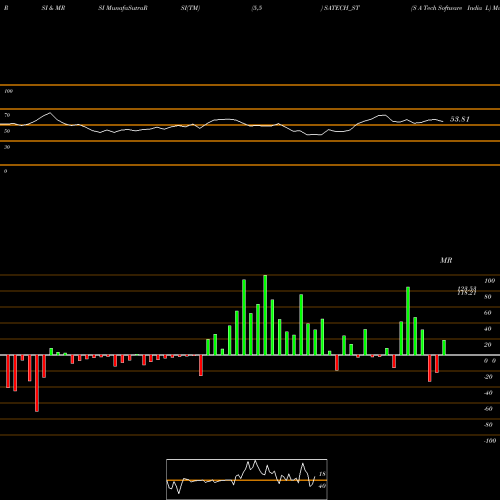Open the mini overview chart thumbnail
500x500 pixels.
247,479
